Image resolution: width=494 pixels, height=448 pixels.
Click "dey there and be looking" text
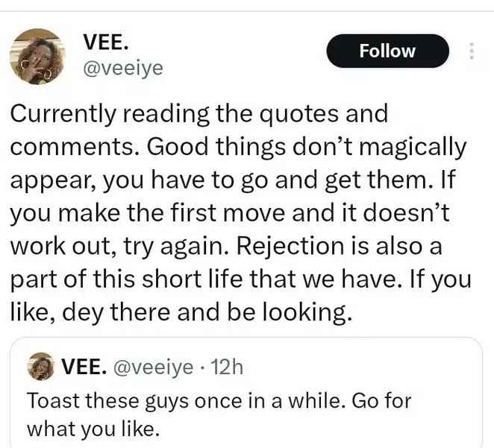point(207,312)
